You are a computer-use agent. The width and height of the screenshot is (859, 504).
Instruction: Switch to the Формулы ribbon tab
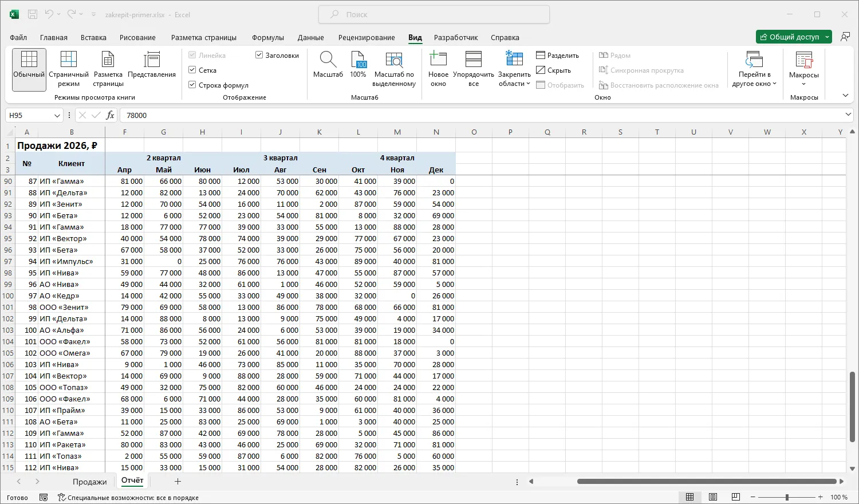pos(268,37)
